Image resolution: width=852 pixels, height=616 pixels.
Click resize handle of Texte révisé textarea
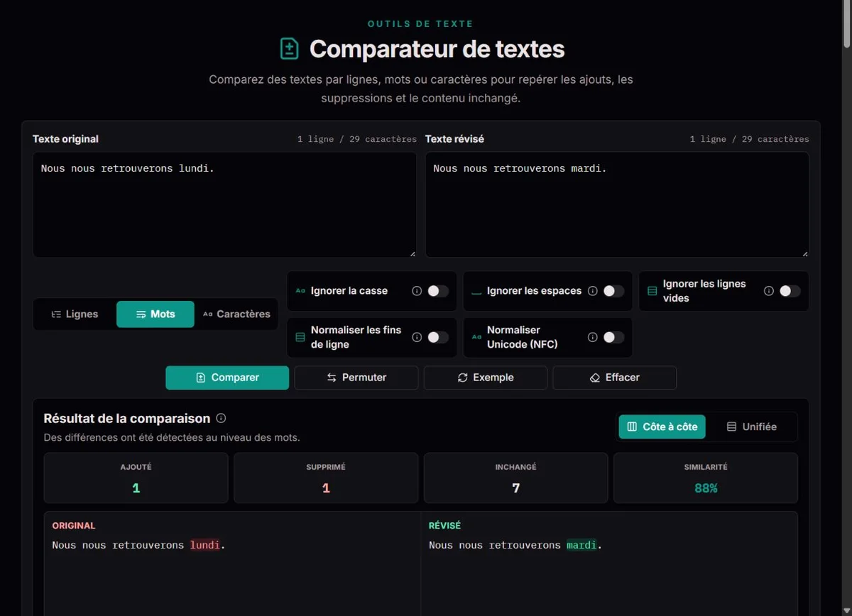click(x=804, y=253)
